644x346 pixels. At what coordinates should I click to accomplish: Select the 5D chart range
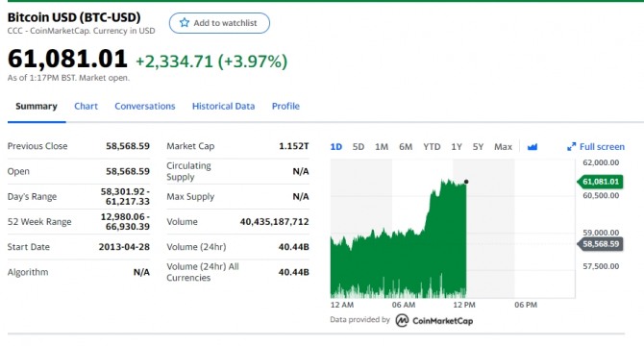[359, 146]
